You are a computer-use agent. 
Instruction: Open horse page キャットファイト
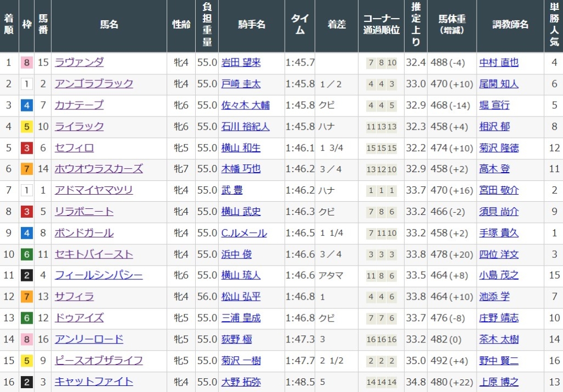(93, 382)
